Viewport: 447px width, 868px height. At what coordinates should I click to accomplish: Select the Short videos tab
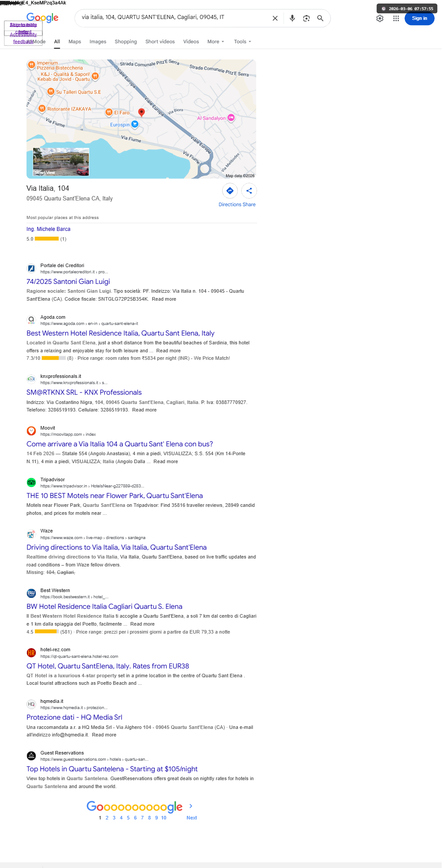point(160,42)
